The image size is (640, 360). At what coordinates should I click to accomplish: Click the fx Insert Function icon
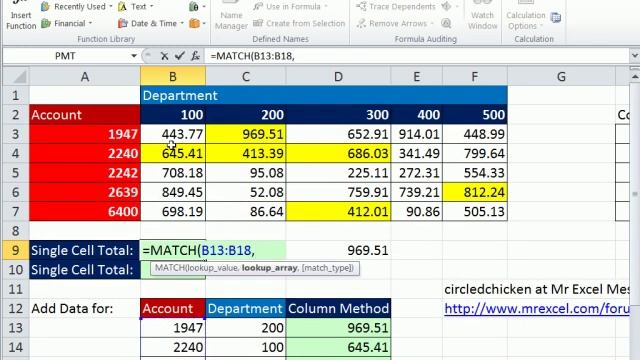196,56
